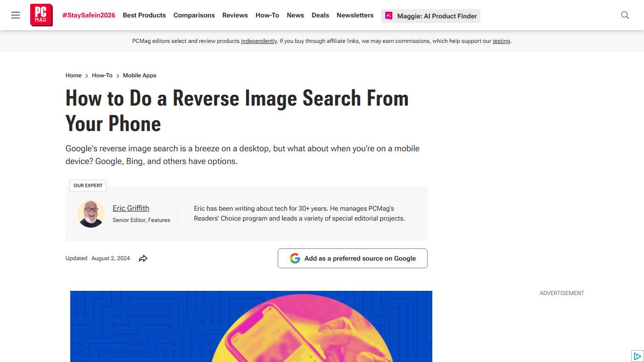Open the hamburger navigation menu
This screenshot has height=362, width=644.
[x=16, y=15]
